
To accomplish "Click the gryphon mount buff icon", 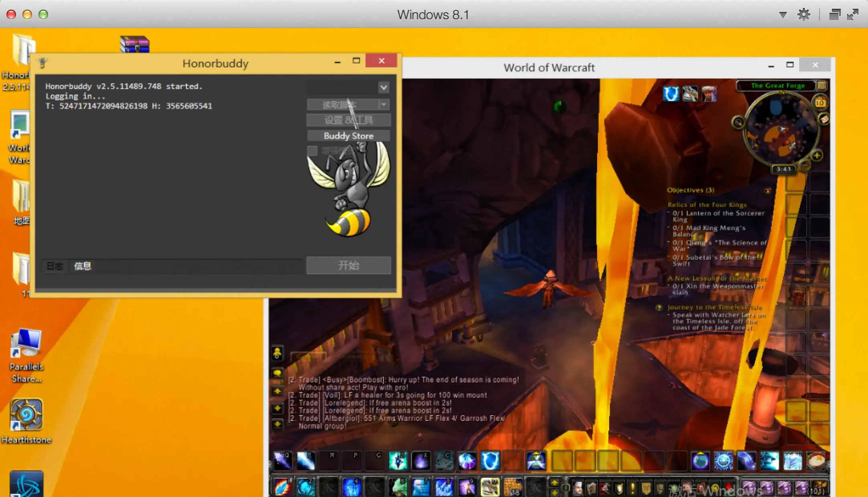I will [690, 94].
